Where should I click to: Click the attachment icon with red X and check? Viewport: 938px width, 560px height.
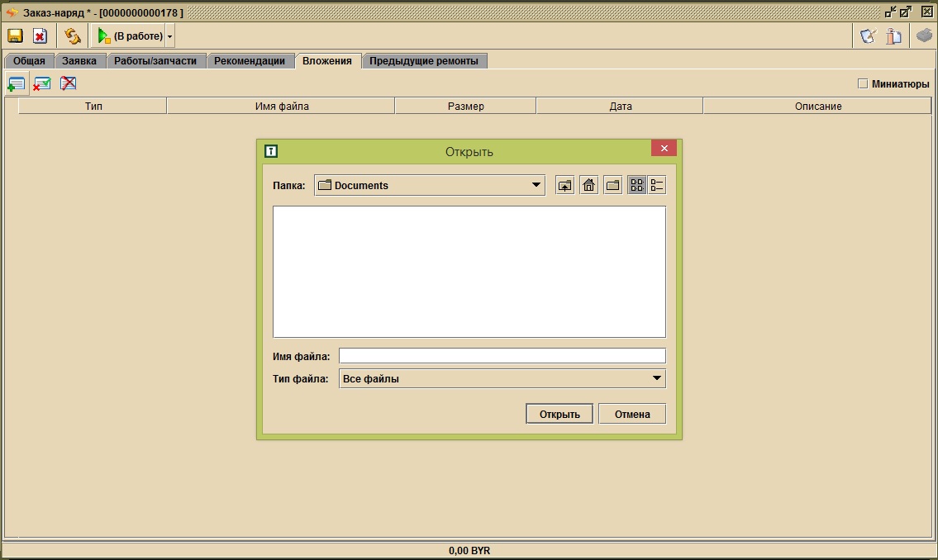pos(42,83)
